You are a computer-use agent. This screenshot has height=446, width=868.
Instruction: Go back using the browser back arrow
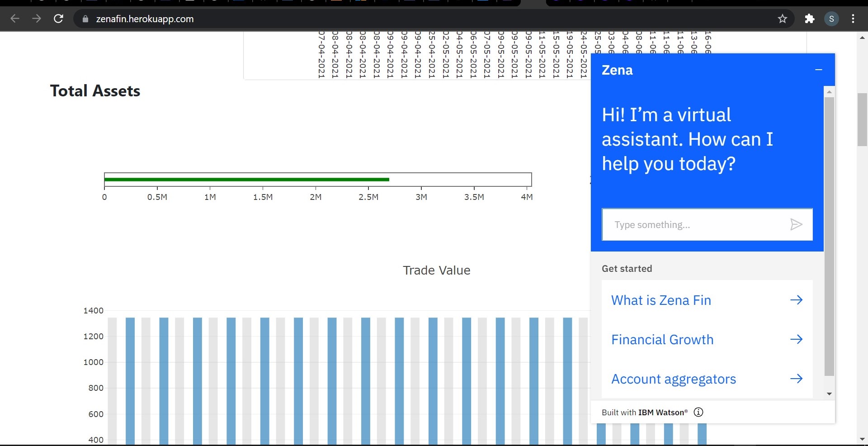[x=15, y=19]
